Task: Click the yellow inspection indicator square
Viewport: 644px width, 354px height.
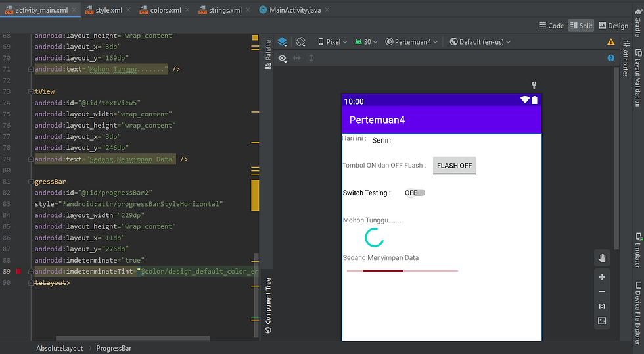Action: [x=255, y=38]
